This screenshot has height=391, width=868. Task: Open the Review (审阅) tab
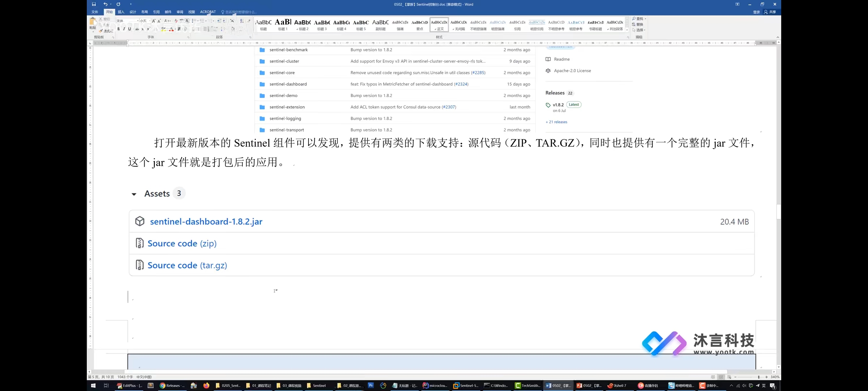[180, 12]
